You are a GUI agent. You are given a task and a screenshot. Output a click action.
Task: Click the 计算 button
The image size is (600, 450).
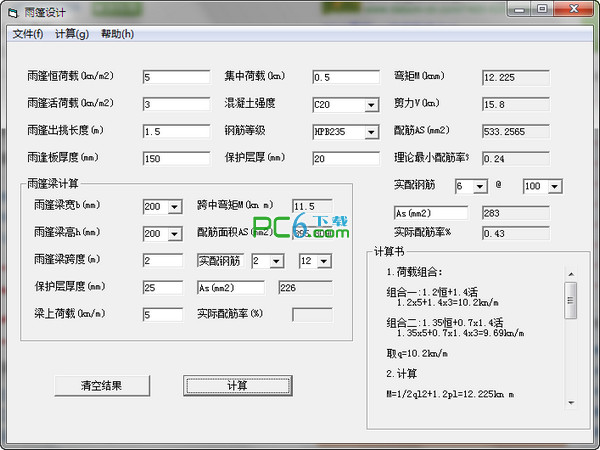tap(238, 385)
